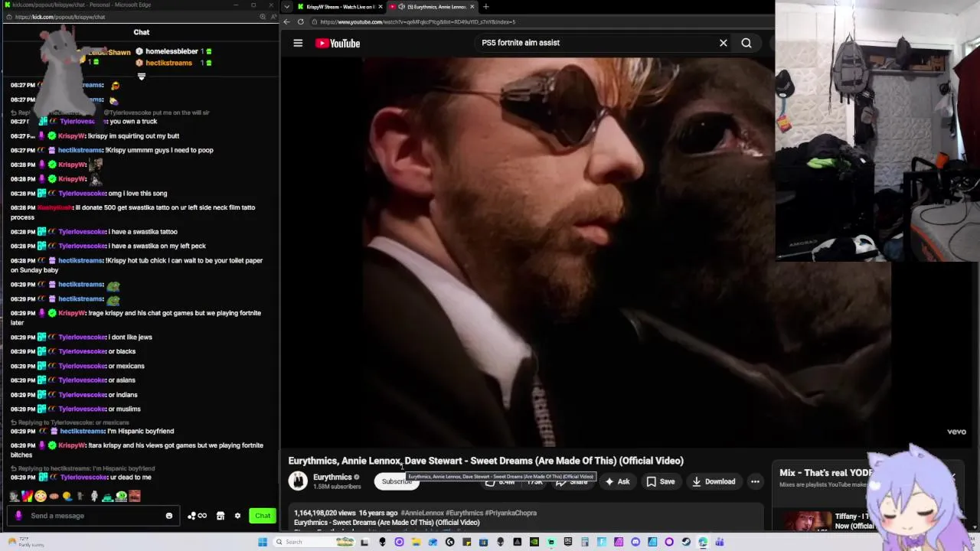The image size is (980, 551).
Task: Click the webcam overlay feed
Action: coord(877,130)
